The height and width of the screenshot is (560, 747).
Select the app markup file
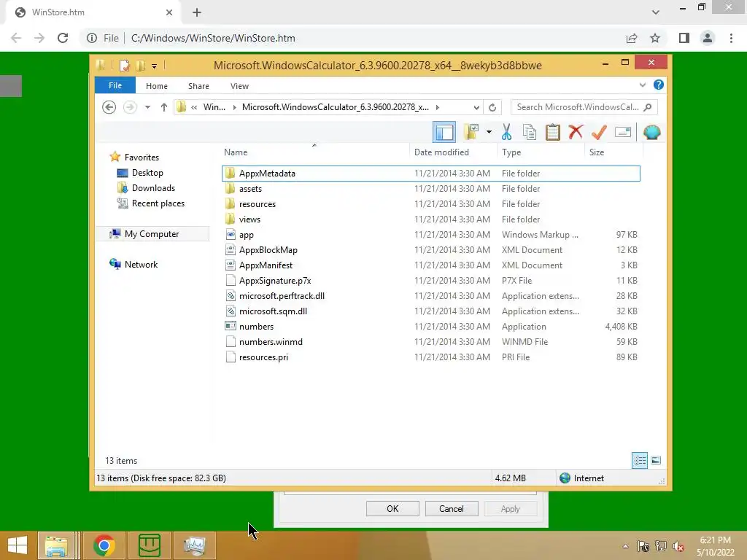(430, 234)
